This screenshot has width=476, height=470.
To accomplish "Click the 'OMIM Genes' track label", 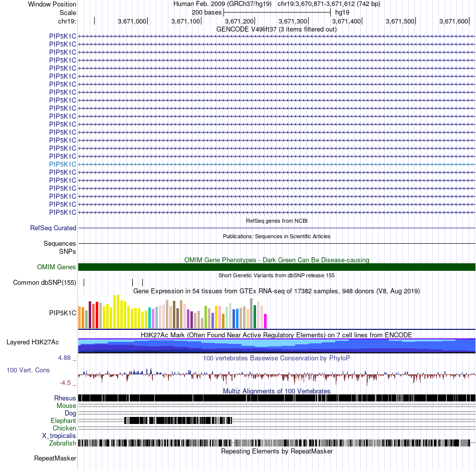I will pos(56,267).
